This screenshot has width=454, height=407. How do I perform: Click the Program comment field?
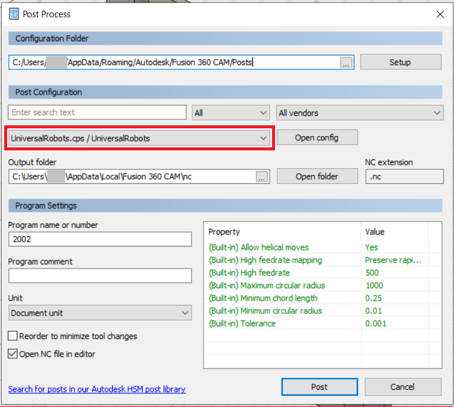100,276
